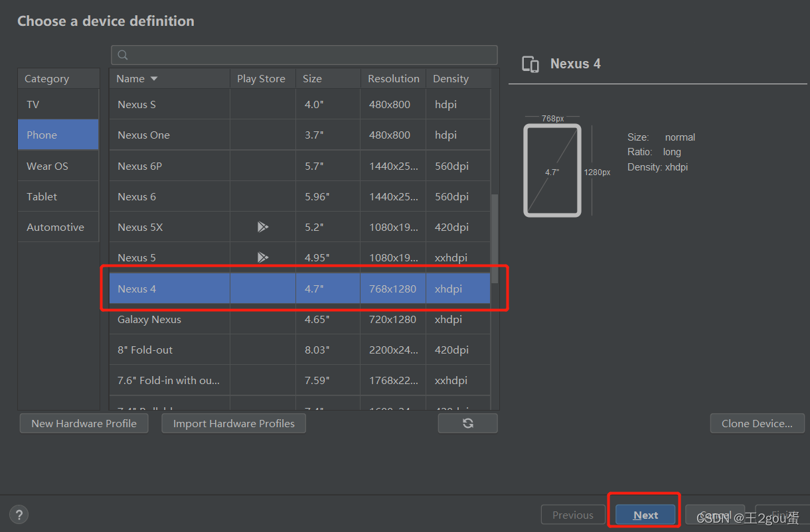Click the Play Store icon for Nexus 5
This screenshot has width=810, height=532.
(x=263, y=257)
